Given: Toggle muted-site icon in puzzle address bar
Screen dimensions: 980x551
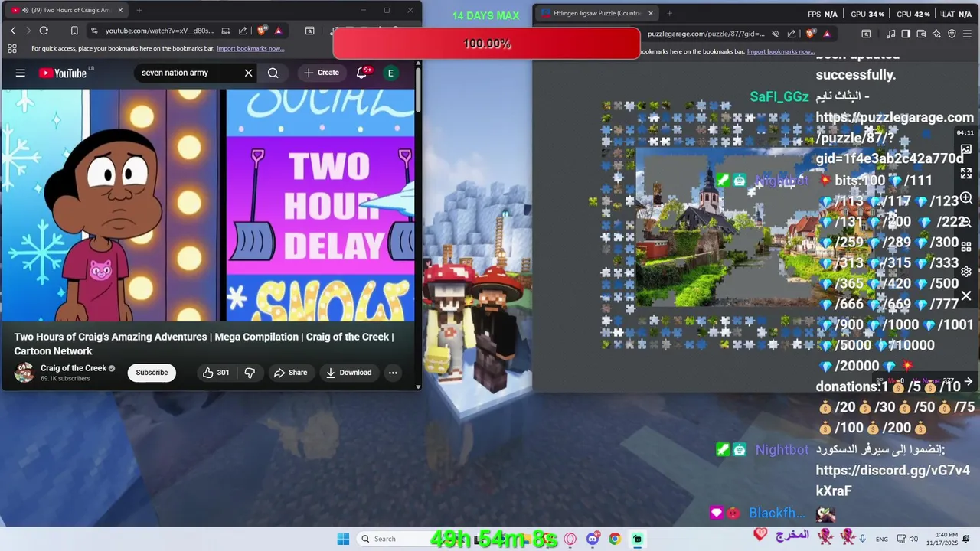Looking at the screenshot, I should coord(775,34).
